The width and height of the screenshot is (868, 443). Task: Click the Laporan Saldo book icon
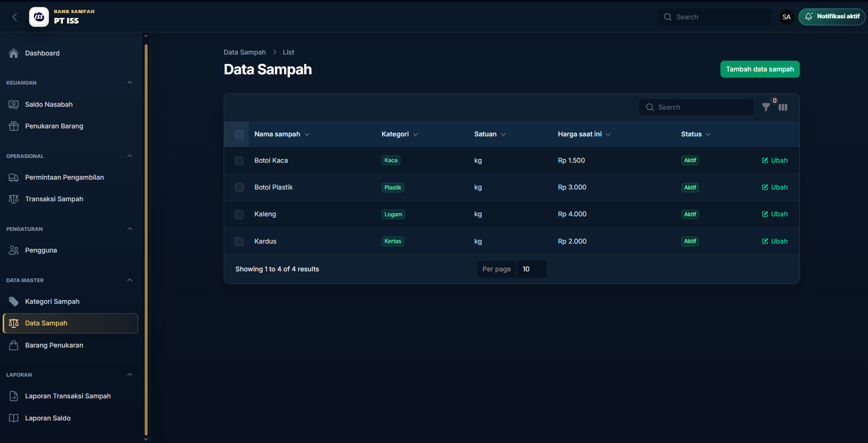pyautogui.click(x=14, y=418)
